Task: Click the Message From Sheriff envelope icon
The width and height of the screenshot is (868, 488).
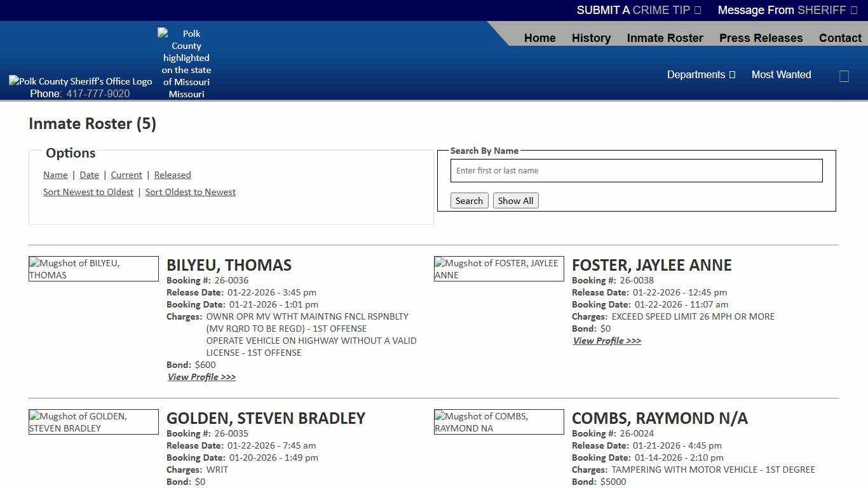Action: (853, 10)
